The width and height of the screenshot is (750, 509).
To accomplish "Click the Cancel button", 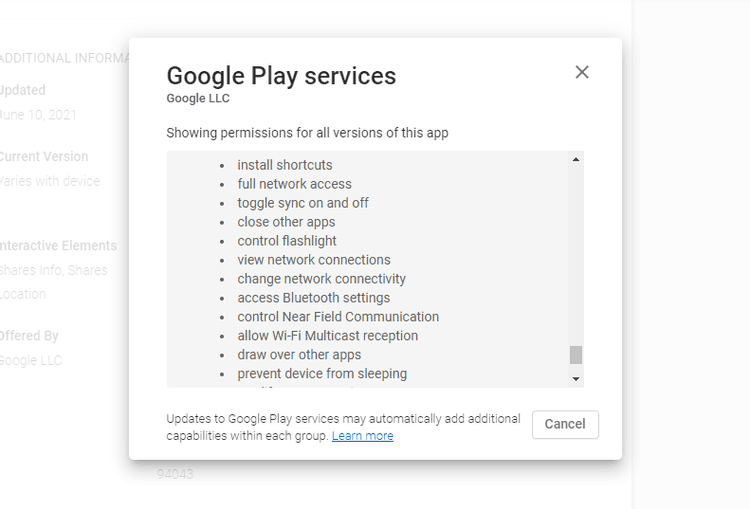I will pyautogui.click(x=565, y=424).
